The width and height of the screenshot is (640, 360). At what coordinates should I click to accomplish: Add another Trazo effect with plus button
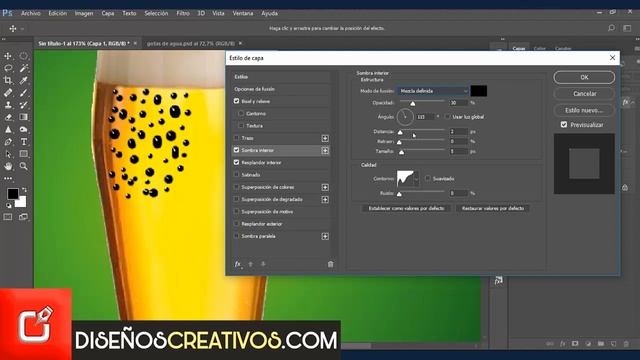325,138
